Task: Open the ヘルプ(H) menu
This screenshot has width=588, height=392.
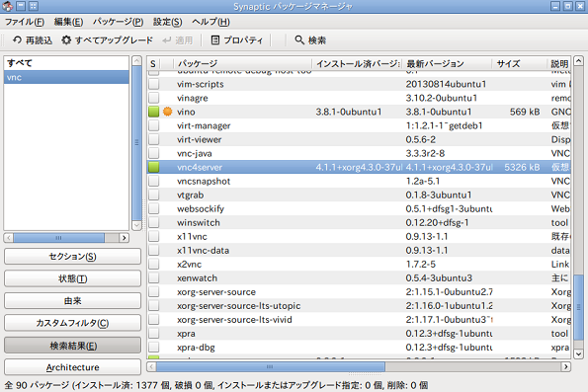Action: pyautogui.click(x=210, y=22)
